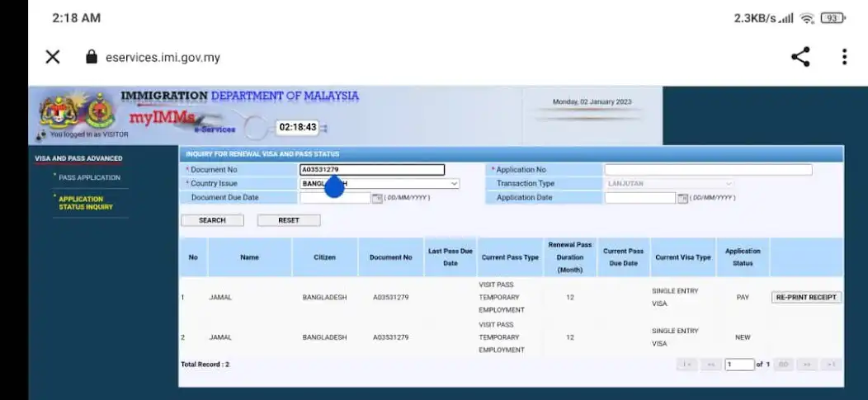Screen dimensions: 868x400
Task: Click the page number input box
Action: coord(739,365)
